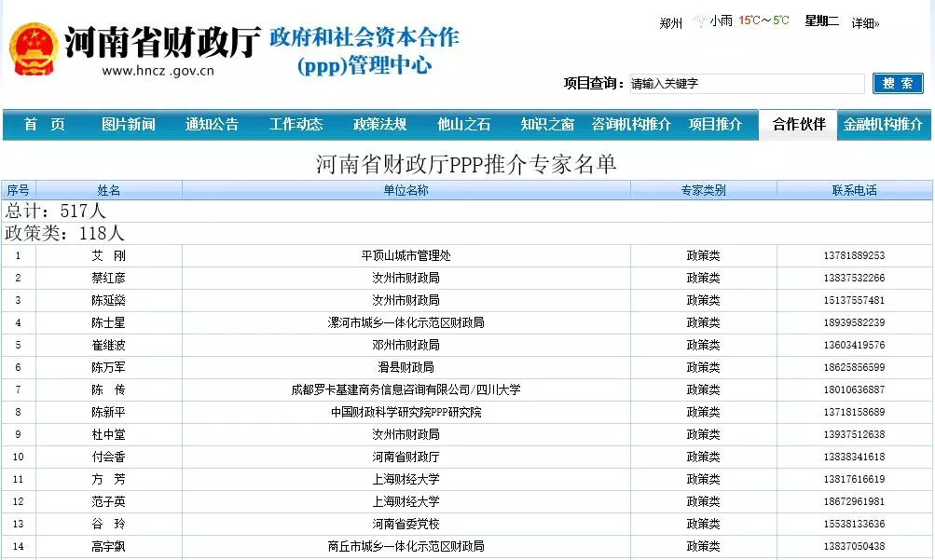Select the name 蔡红彦
935x560 pixels.
pos(108,278)
